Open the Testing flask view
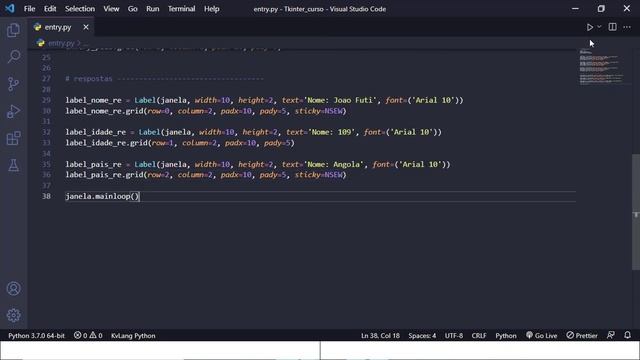This screenshot has width=640, height=360. coord(13,165)
